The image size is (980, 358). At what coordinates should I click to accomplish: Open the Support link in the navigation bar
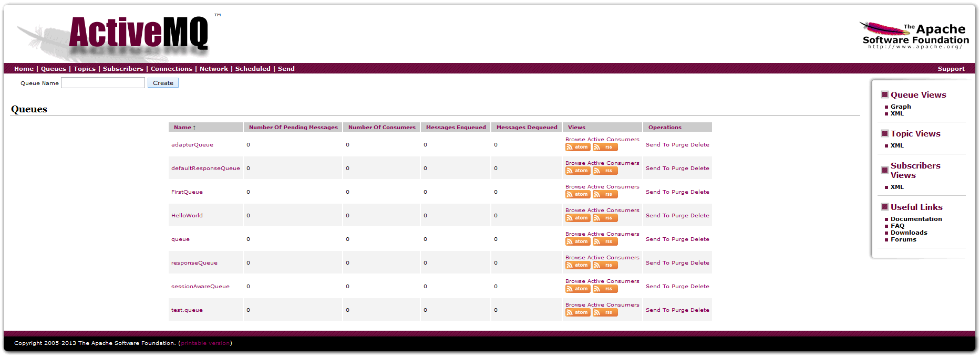pyautogui.click(x=951, y=69)
